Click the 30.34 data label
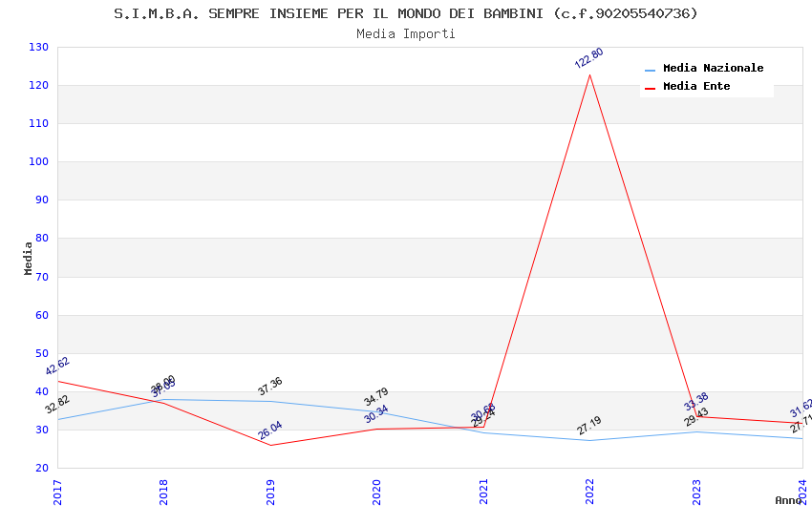 [x=376, y=414]
